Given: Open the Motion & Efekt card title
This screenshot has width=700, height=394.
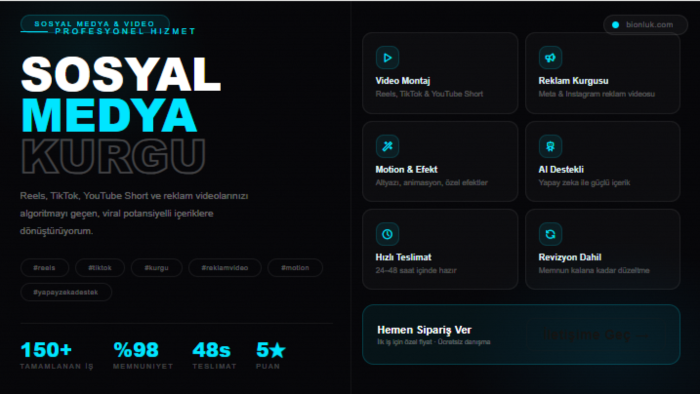Looking at the screenshot, I should click(x=406, y=170).
